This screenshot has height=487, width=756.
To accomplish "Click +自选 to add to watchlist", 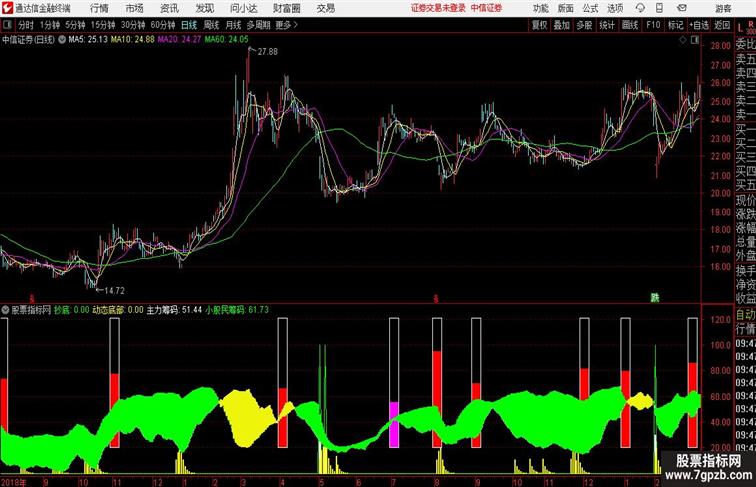I will (699, 25).
